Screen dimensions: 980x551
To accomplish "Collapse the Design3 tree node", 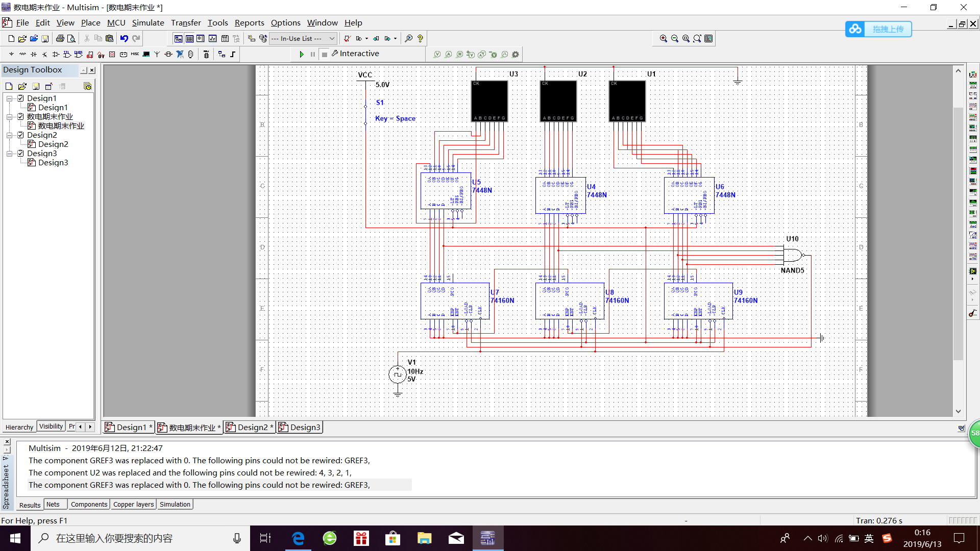I will point(9,154).
